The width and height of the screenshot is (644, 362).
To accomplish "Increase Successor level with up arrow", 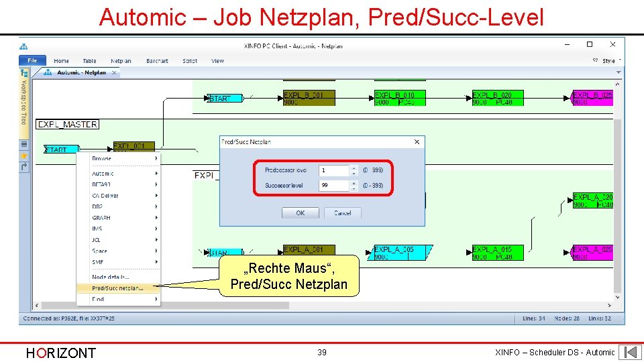I will pos(354,182).
